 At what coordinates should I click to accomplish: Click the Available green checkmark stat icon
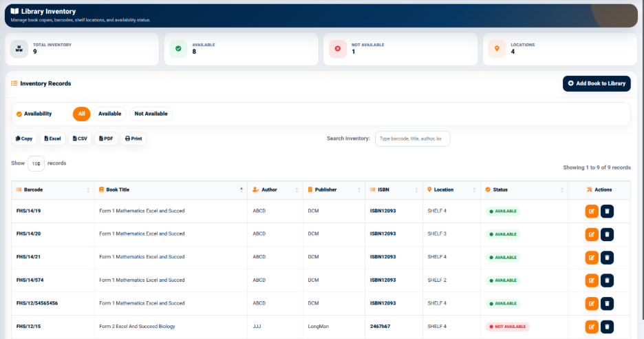pos(178,48)
